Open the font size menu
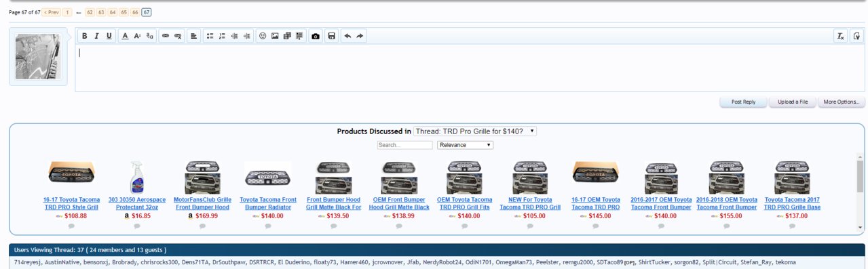868x269 pixels. (137, 36)
